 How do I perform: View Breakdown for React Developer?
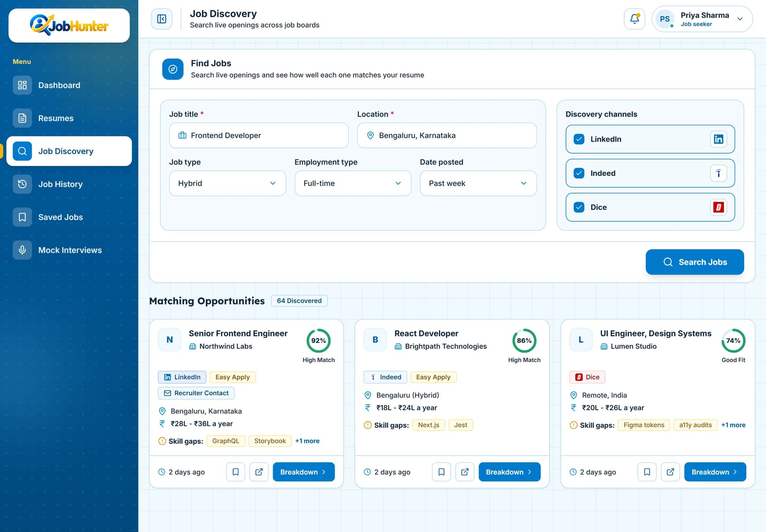(x=509, y=472)
